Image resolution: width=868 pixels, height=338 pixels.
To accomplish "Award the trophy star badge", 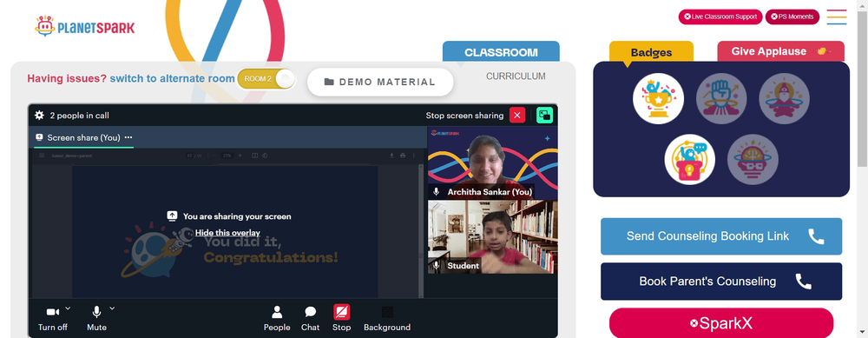I will point(658,99).
